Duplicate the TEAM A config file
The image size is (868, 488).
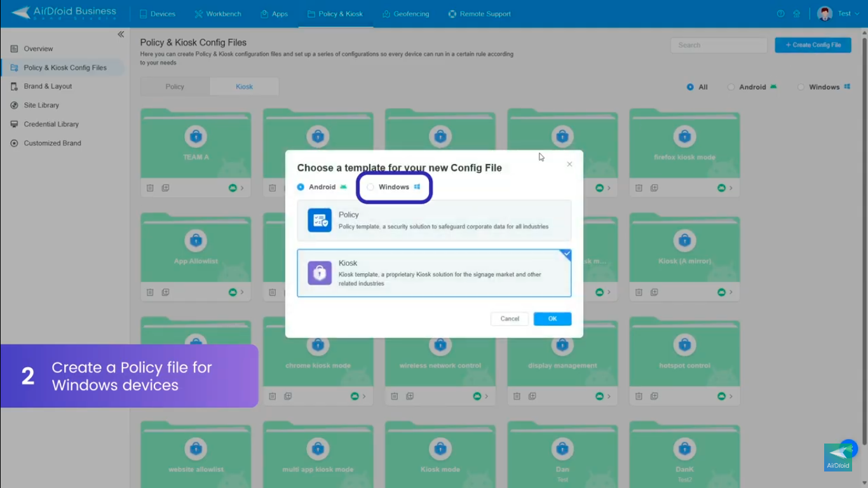click(165, 188)
